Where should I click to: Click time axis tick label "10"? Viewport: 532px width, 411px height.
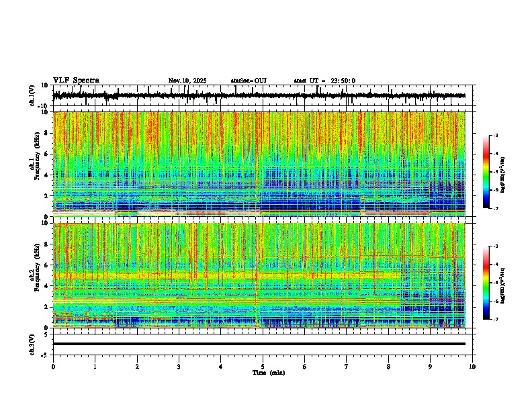coord(472,367)
